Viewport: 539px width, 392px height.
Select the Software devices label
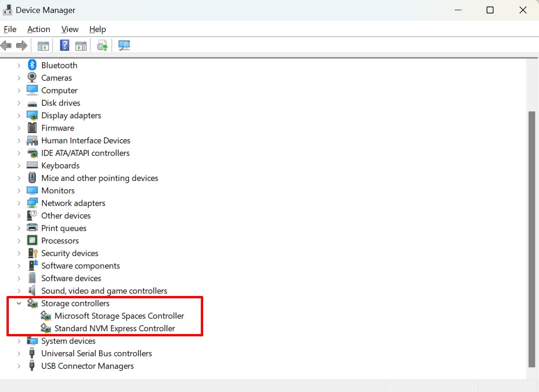click(x=71, y=278)
